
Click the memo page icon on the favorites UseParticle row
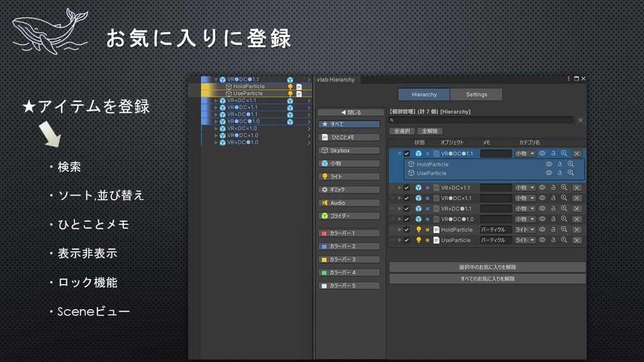(436, 240)
